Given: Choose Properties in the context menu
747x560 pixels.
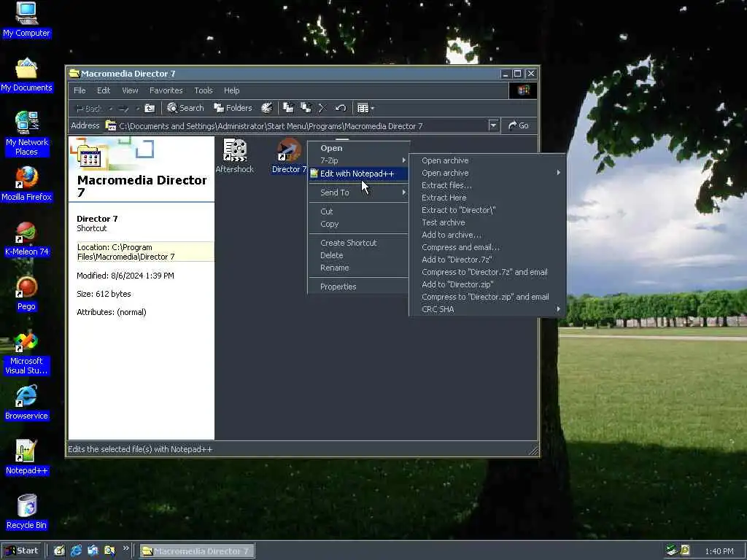Looking at the screenshot, I should 358,287.
